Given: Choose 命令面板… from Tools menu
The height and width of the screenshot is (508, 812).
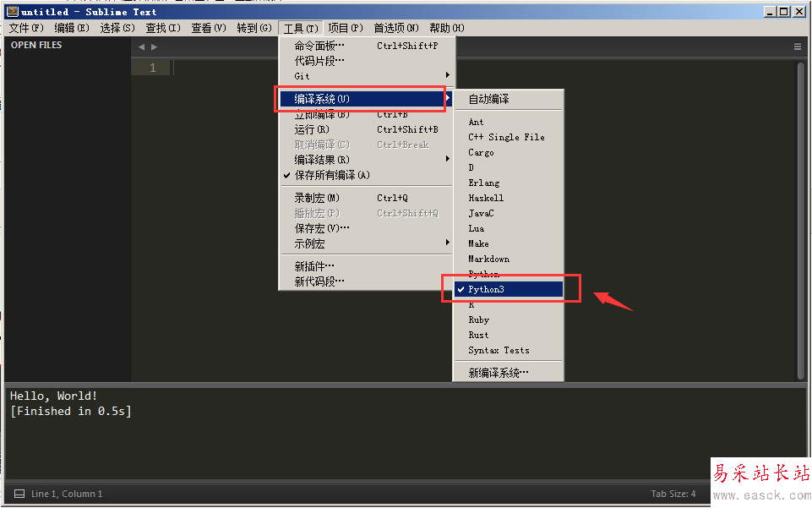Looking at the screenshot, I should coord(367,46).
